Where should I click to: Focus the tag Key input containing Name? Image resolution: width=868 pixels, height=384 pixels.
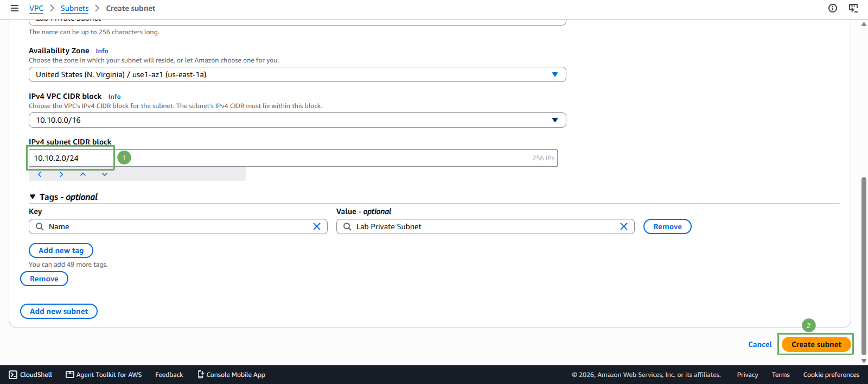[178, 226]
